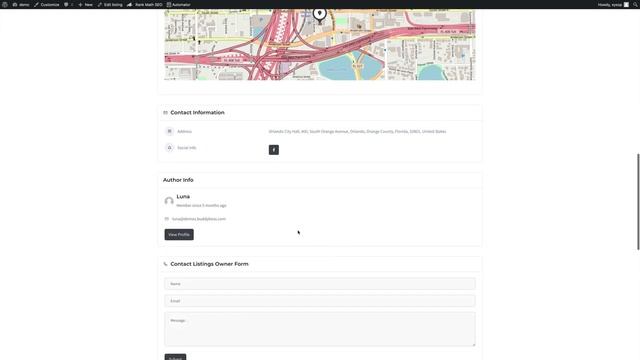Click the envelope icon beside author email
640x360 pixels.
pos(167,219)
